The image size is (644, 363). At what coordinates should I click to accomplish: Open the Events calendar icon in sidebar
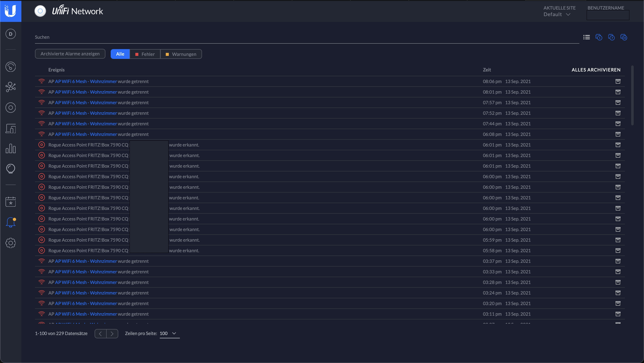click(x=11, y=202)
